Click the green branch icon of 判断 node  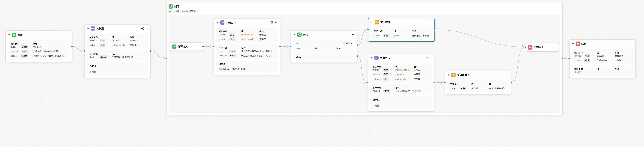point(299,35)
